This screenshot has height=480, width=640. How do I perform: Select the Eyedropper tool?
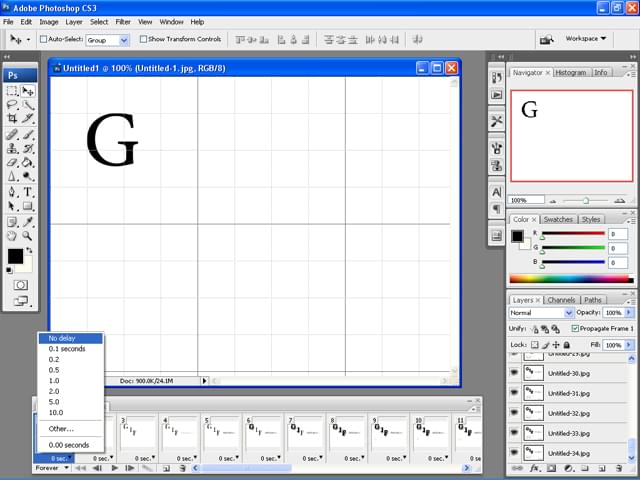tap(28, 222)
